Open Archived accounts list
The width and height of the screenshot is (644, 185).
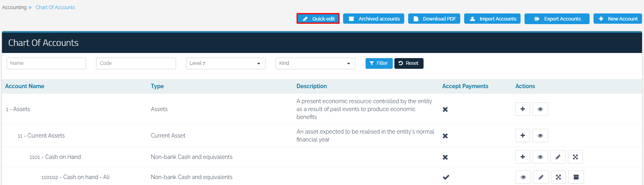click(373, 19)
